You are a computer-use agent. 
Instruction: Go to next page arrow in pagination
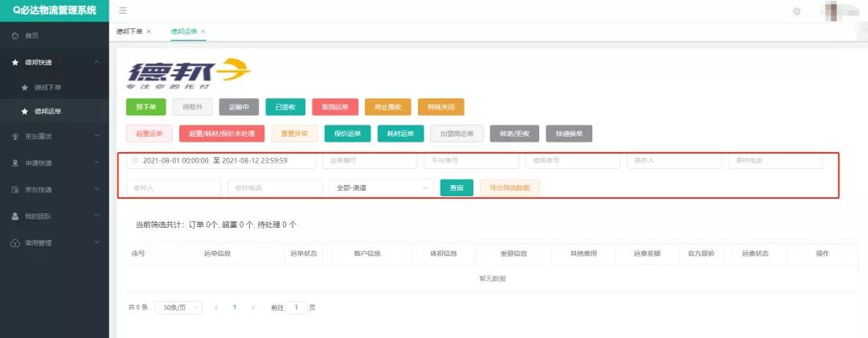pyautogui.click(x=253, y=307)
